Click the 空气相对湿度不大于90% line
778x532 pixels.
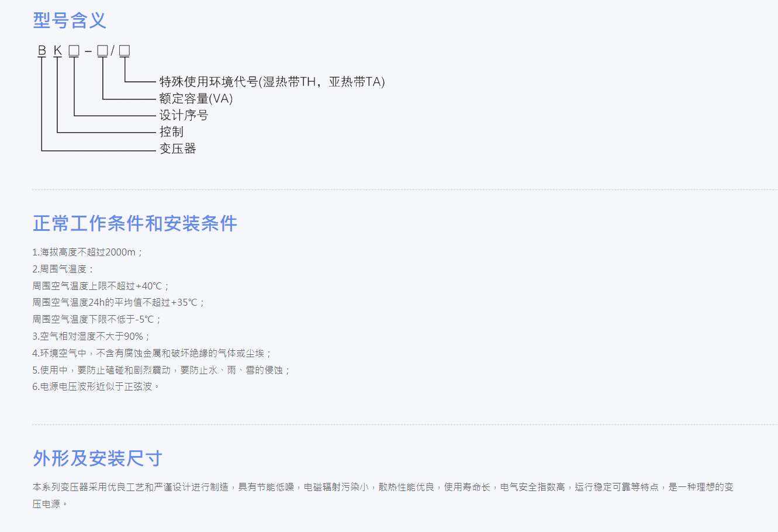[91, 337]
